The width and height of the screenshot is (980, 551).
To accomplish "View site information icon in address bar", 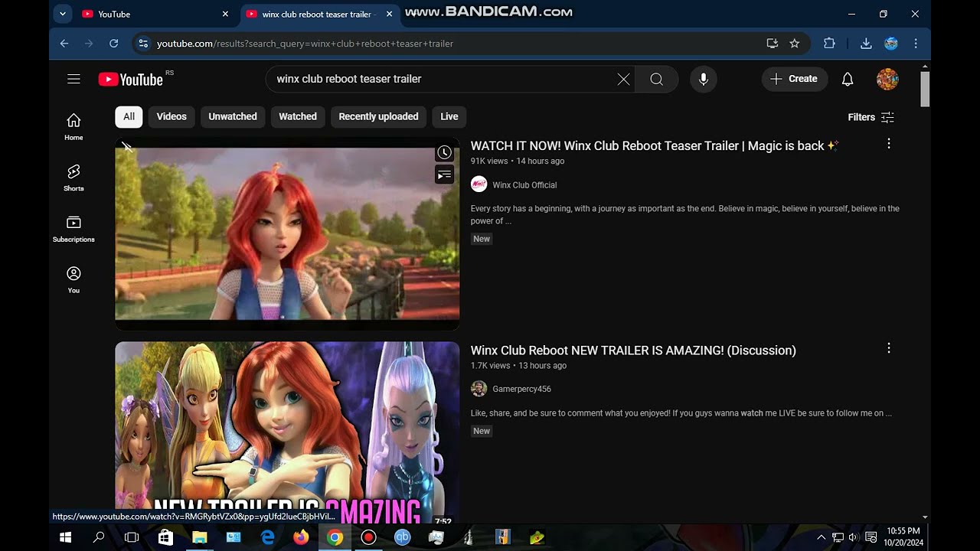I will (x=142, y=44).
